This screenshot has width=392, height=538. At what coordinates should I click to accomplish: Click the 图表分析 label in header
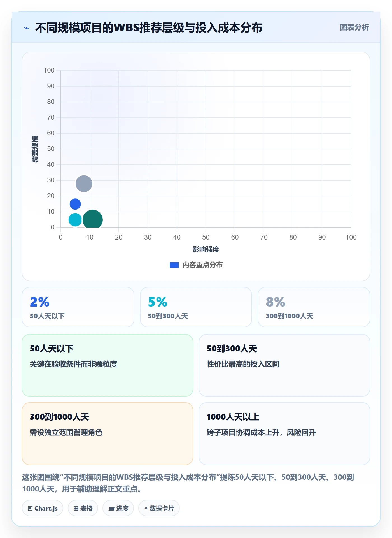click(354, 27)
